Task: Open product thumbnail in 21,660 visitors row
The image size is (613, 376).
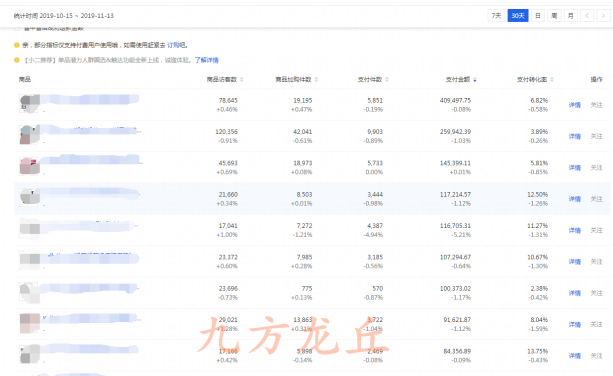Action: coord(29,197)
